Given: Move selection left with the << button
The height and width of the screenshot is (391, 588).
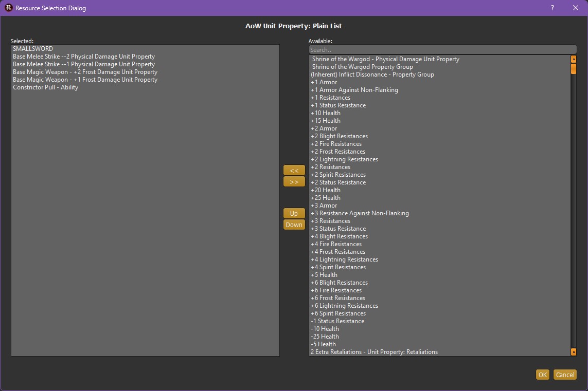Looking at the screenshot, I should click(294, 170).
